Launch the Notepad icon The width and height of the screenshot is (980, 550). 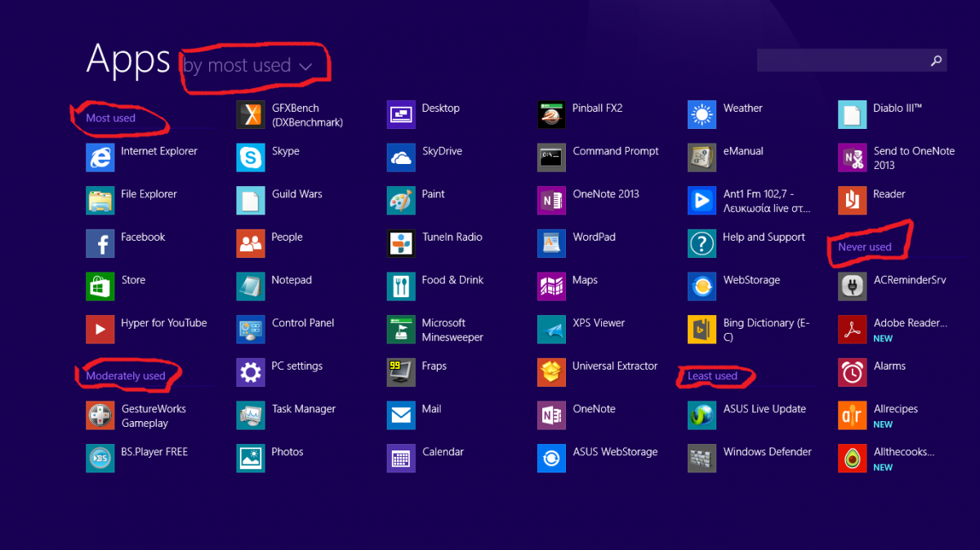pos(251,286)
